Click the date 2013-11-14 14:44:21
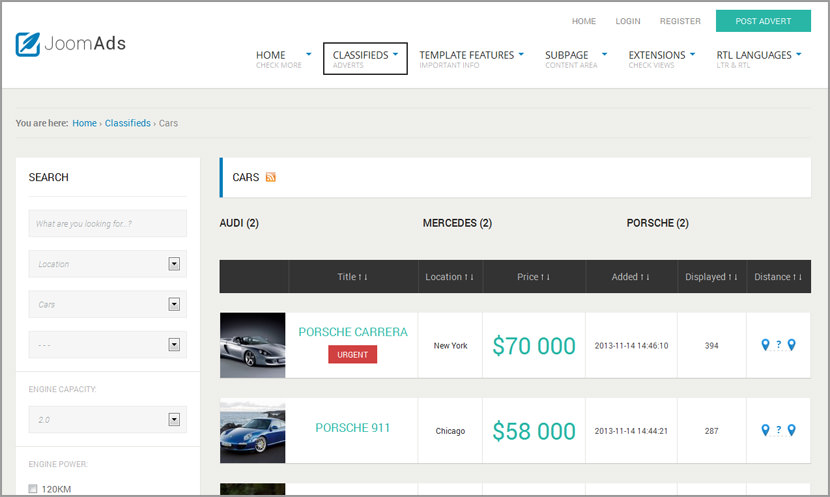Screen dimensions: 830x497 (x=631, y=431)
